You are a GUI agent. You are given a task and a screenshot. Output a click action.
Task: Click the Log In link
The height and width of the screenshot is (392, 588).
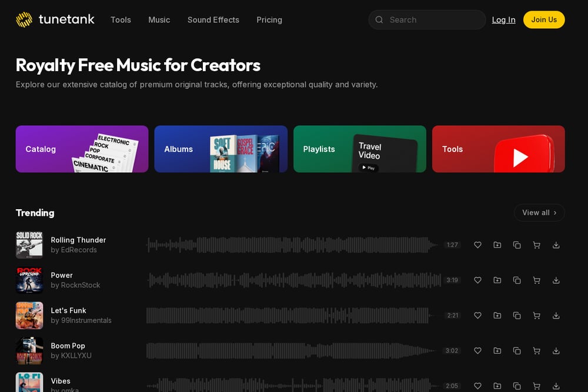[504, 20]
